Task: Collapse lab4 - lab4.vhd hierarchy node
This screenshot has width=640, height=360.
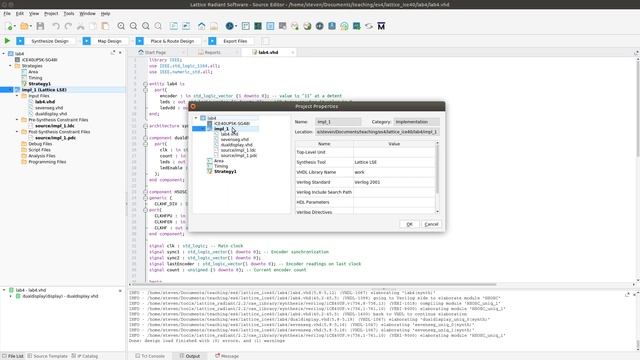Action: [x=4, y=290]
